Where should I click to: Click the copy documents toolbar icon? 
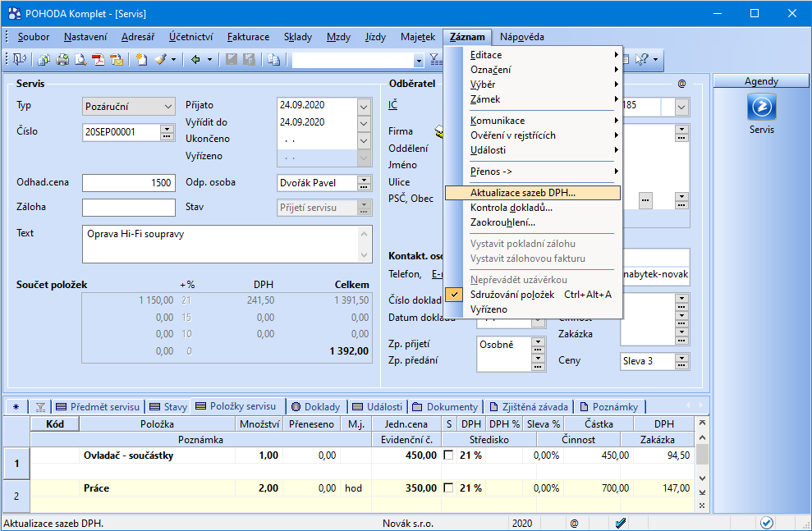(x=44, y=60)
